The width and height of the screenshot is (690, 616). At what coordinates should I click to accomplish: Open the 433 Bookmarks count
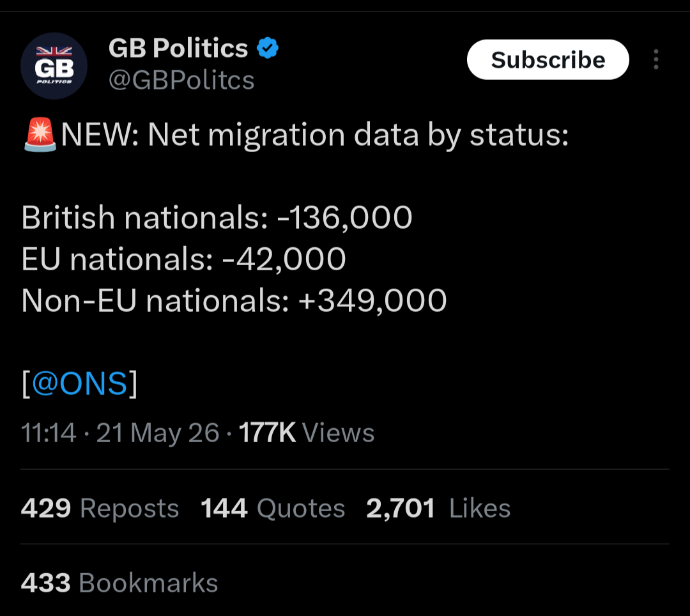(x=119, y=583)
